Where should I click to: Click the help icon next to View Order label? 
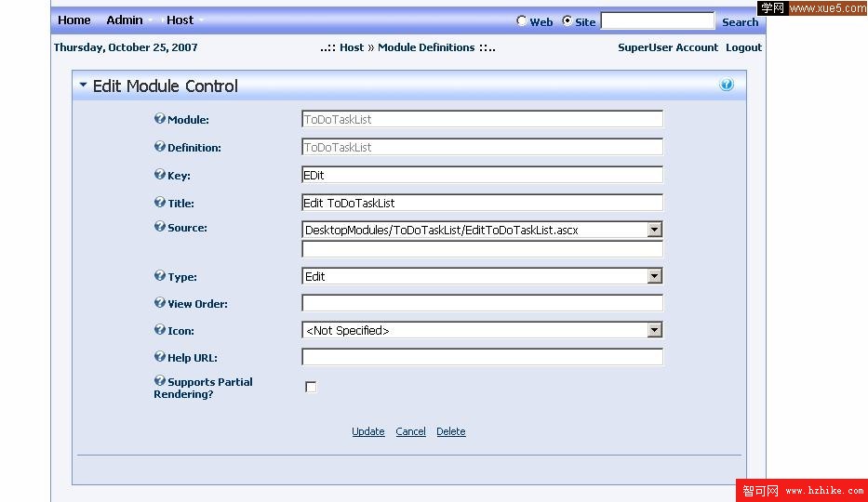click(159, 302)
